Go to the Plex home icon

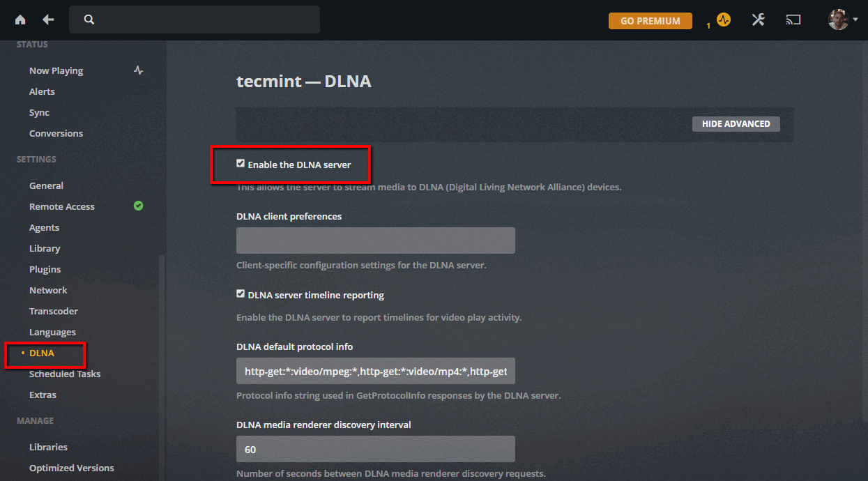point(20,20)
